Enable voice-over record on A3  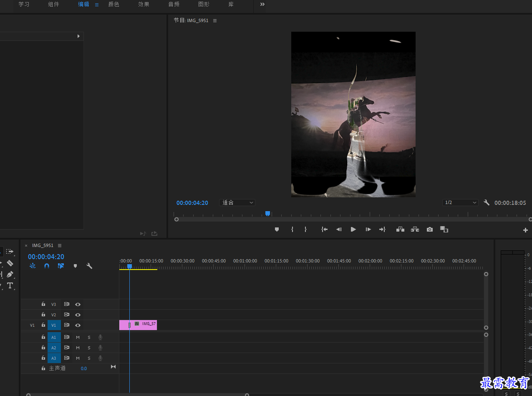[x=100, y=358]
